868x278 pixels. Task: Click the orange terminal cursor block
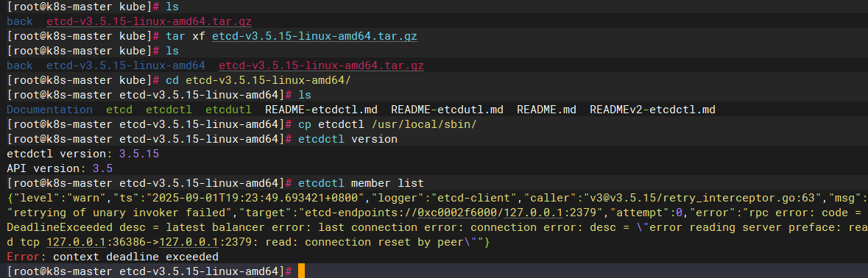302,271
